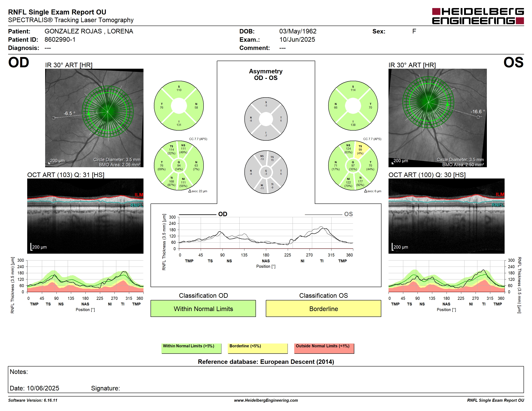This screenshot has height=411, width=532.
Task: Open the OD OCT B-scan image
Action: coord(85,216)
